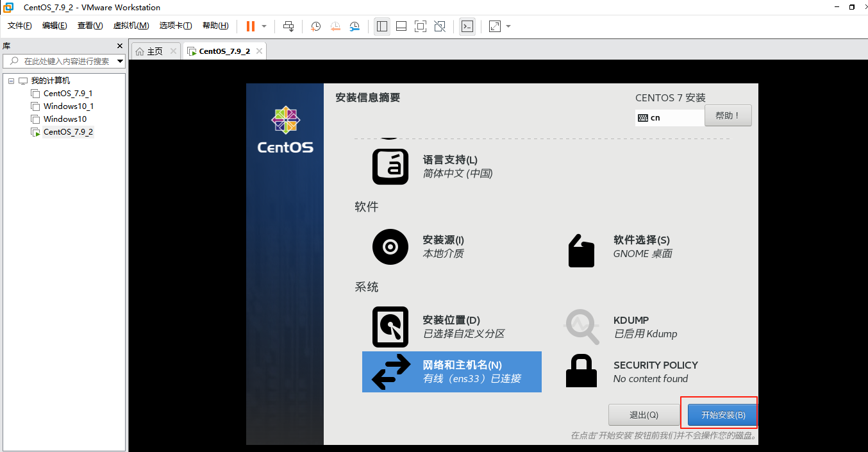
Task: Collapse the 我的计算机 tree node
Action: [x=10, y=80]
